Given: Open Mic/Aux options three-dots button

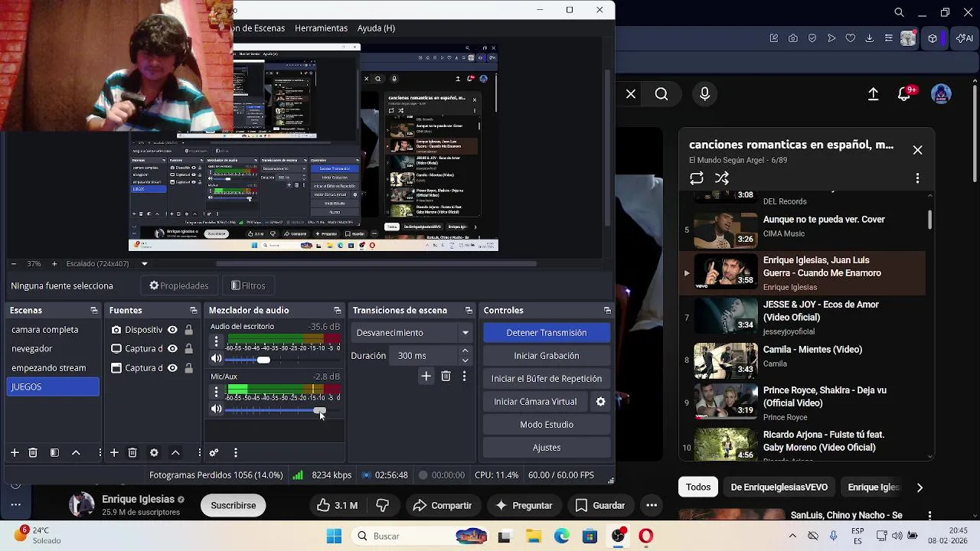Looking at the screenshot, I should pyautogui.click(x=216, y=393).
